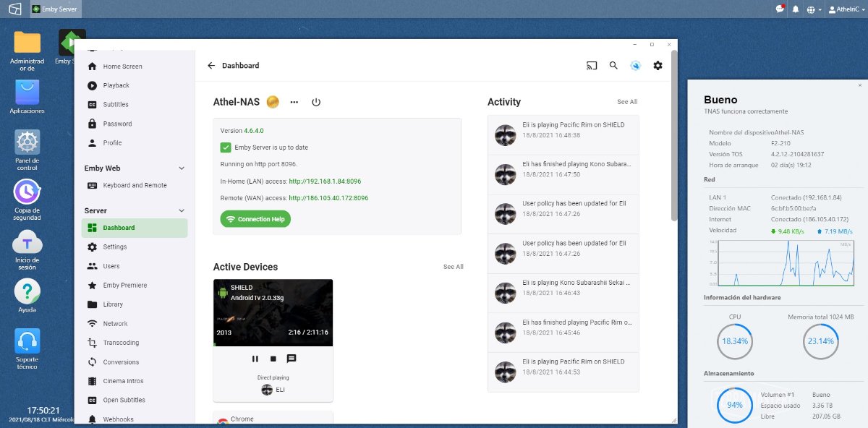Open notifications bell in top bar
This screenshot has width=868, height=428.
click(x=796, y=9)
